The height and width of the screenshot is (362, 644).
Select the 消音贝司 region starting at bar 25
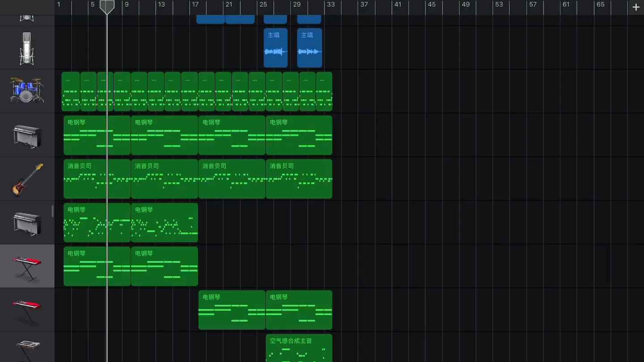click(299, 179)
